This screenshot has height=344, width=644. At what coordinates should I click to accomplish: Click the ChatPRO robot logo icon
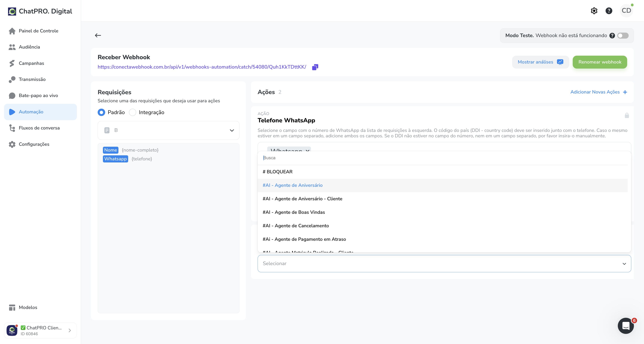point(12,11)
